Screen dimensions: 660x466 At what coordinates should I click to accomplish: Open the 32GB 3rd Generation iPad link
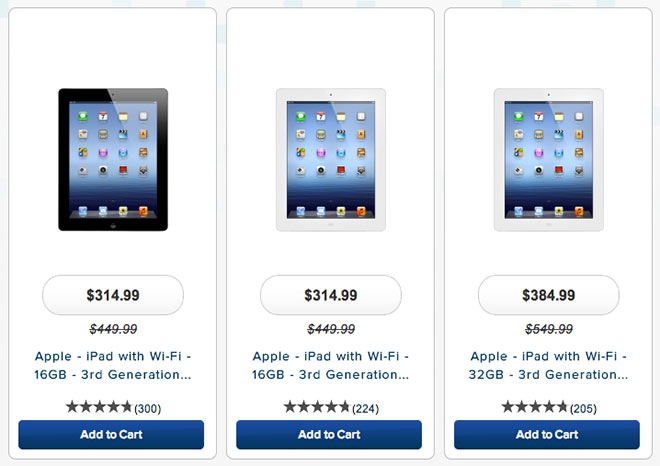coord(548,365)
